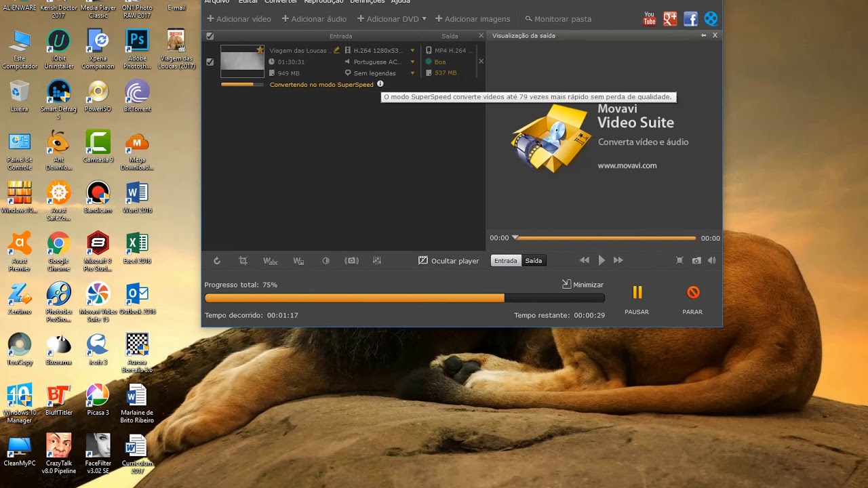Take a snapshot with camera icon
The image size is (868, 488).
coord(696,260)
